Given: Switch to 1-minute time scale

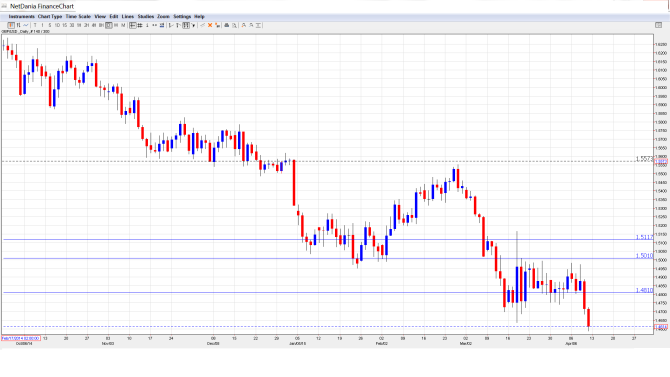Looking at the screenshot, I should (42, 26).
